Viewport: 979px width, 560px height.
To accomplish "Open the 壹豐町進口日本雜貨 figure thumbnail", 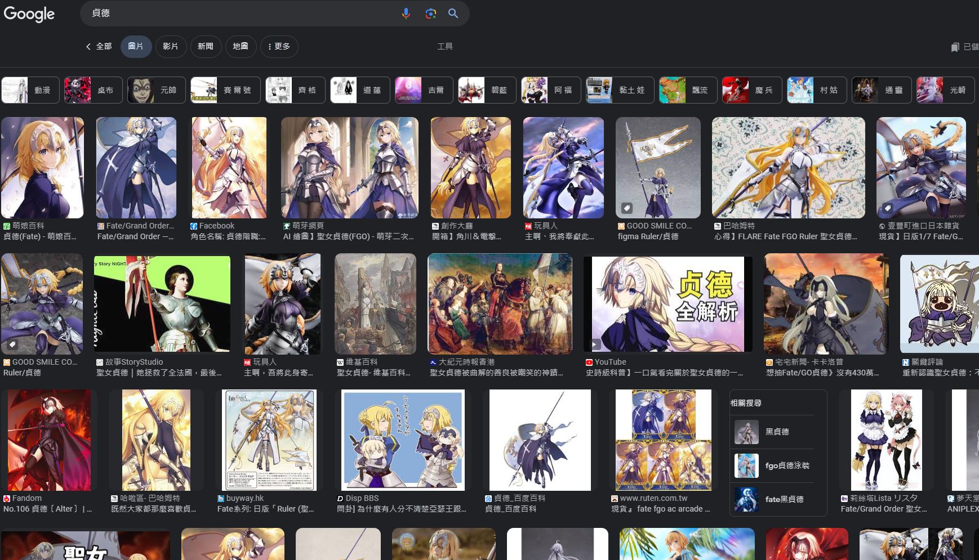I will click(x=921, y=168).
